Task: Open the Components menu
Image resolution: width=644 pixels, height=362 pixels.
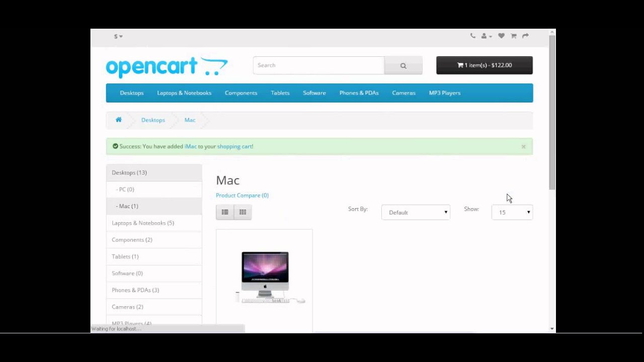Action: (241, 93)
